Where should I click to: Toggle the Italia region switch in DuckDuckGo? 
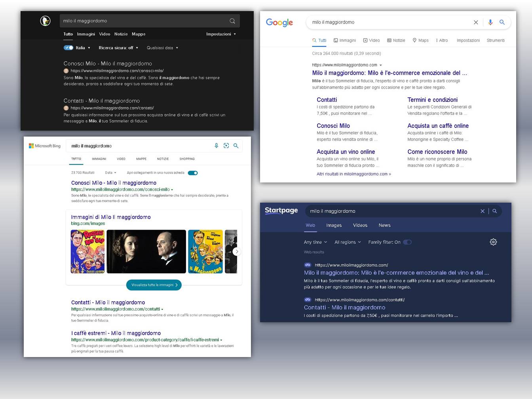(x=68, y=47)
